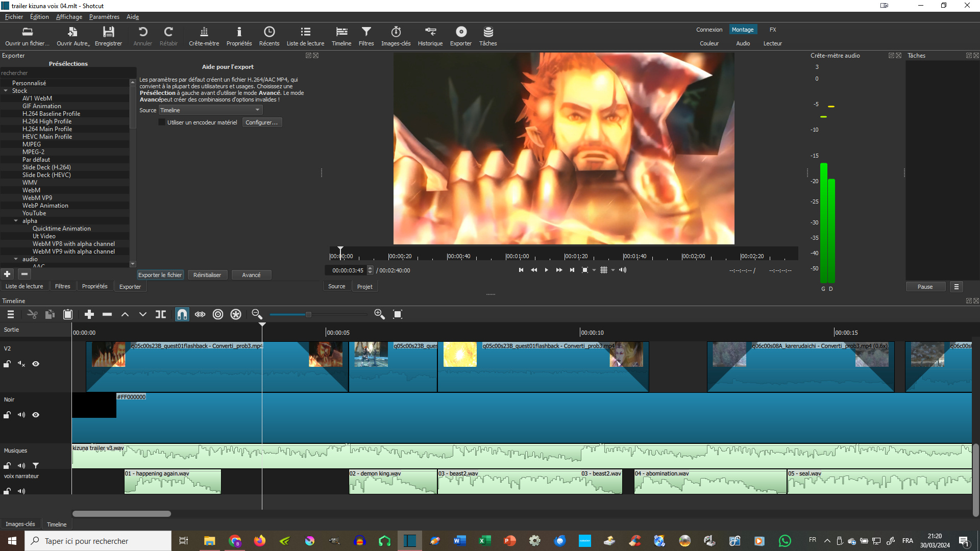
Task: Mute the voix narrateur track
Action: (x=21, y=491)
